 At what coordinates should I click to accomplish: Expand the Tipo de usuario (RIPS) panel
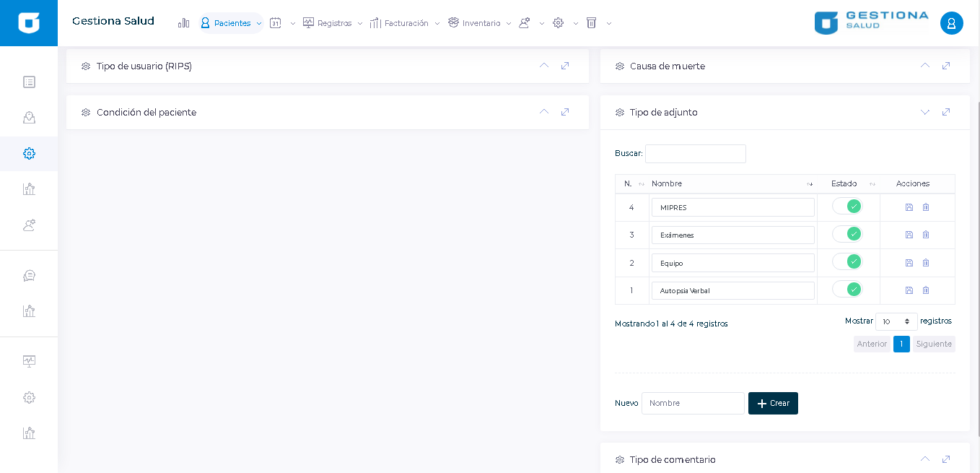click(x=544, y=66)
